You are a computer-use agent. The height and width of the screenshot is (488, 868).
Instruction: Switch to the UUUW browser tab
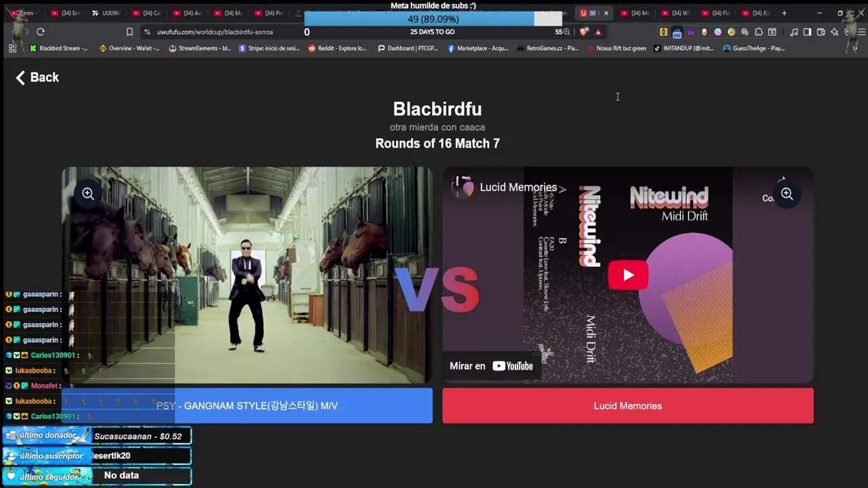pyautogui.click(x=106, y=13)
